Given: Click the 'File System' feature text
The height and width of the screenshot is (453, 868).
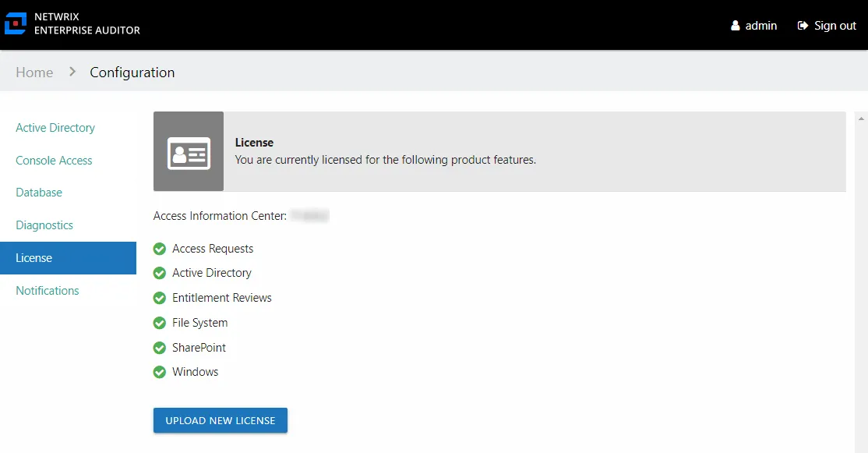Looking at the screenshot, I should point(199,323).
